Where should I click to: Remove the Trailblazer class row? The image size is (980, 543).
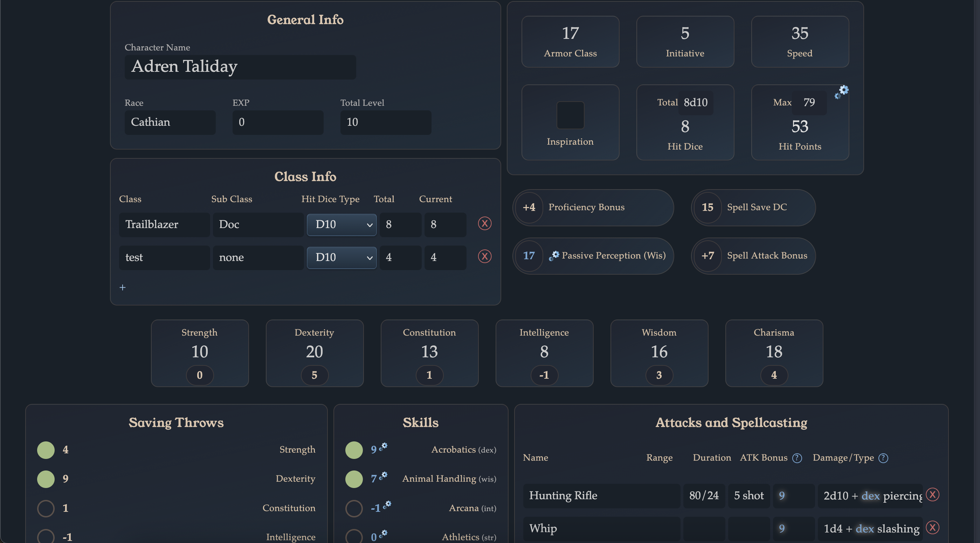coord(484,224)
